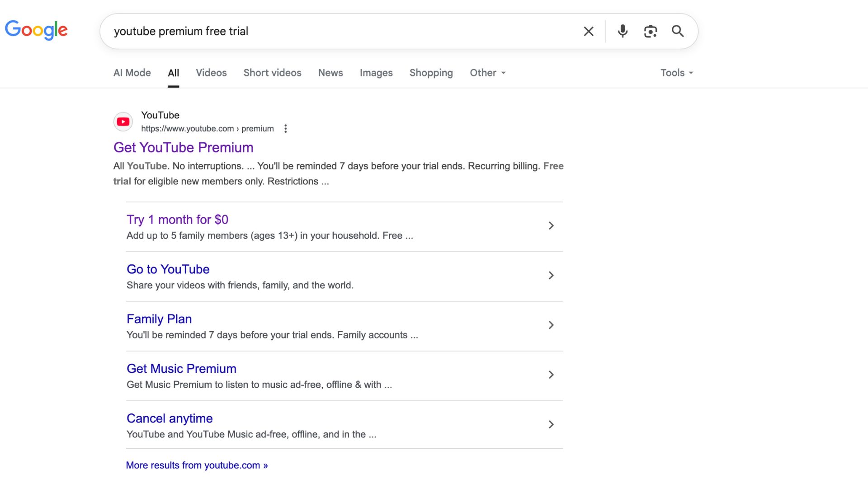Open Go to YouTube sitelink
Viewport: 868px width, 488px height.
click(x=168, y=269)
